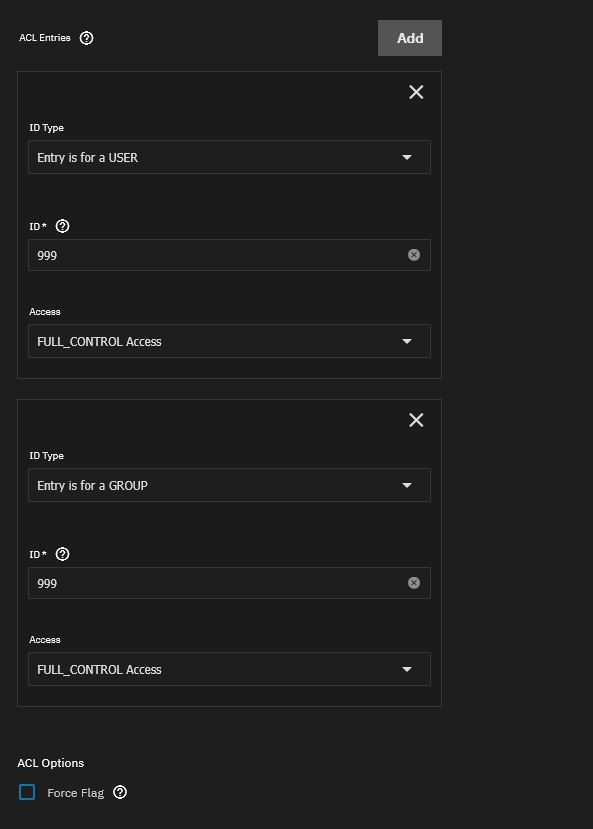
Task: Open the 'Entry is for a USER' dropdown
Action: click(229, 157)
